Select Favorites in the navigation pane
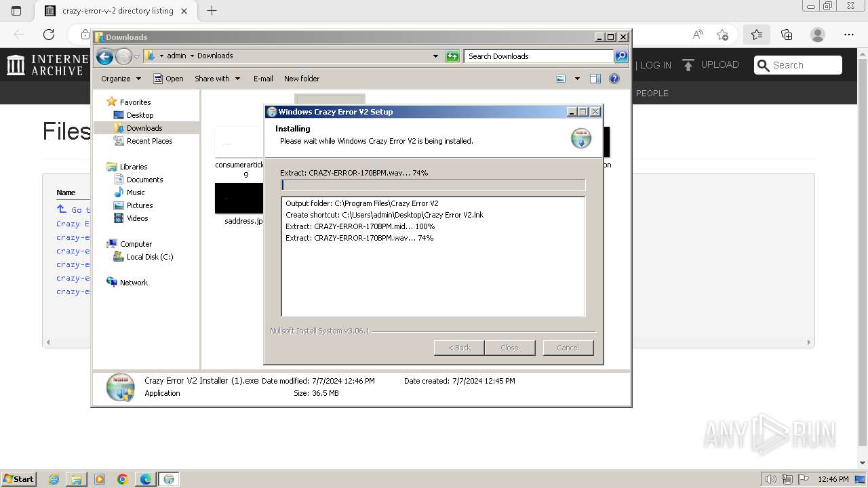Image resolution: width=868 pixels, height=488 pixels. [x=135, y=102]
